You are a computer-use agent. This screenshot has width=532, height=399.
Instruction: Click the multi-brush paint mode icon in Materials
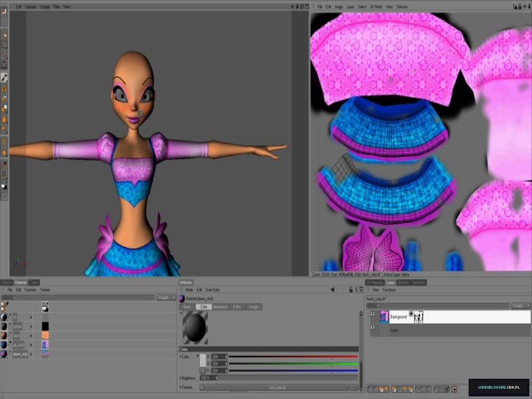click(4, 307)
